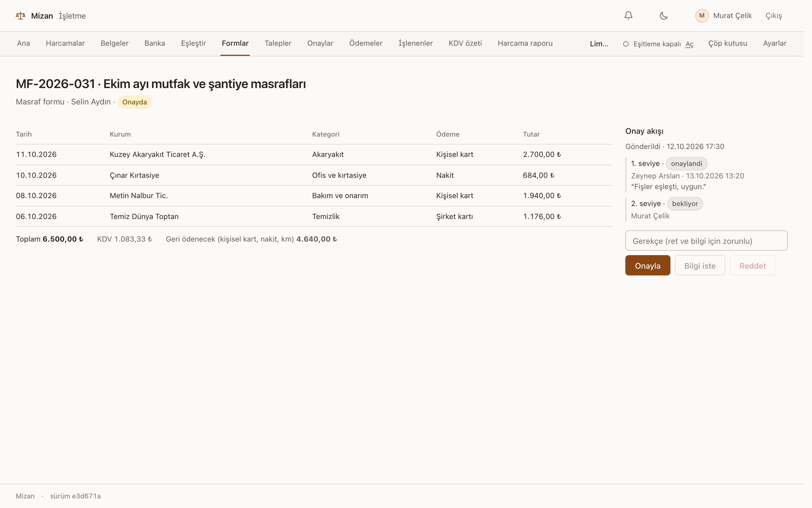The height and width of the screenshot is (508, 812).
Task: Click the Onayda status badge
Action: coord(134,102)
